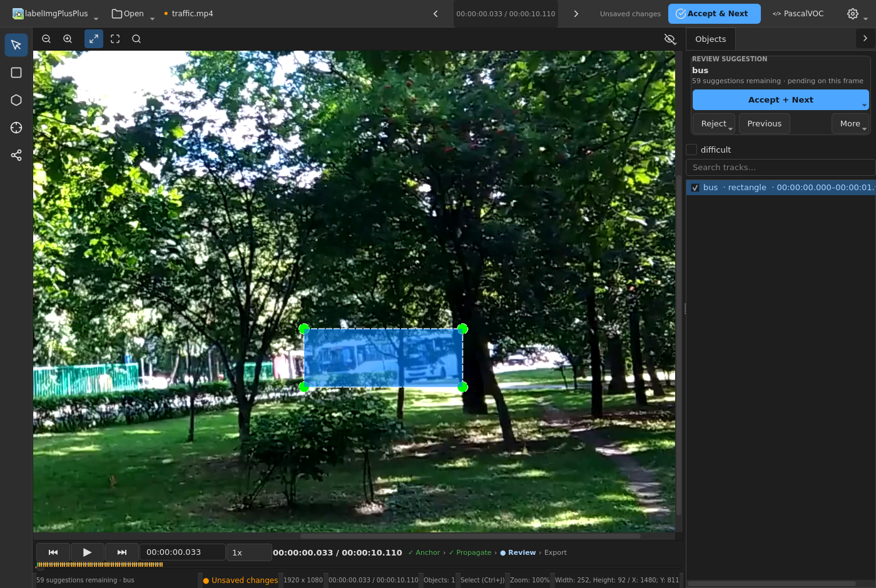Viewport: 876px width, 588px height.
Task: Click the Objects: 1 status text
Action: click(x=439, y=580)
